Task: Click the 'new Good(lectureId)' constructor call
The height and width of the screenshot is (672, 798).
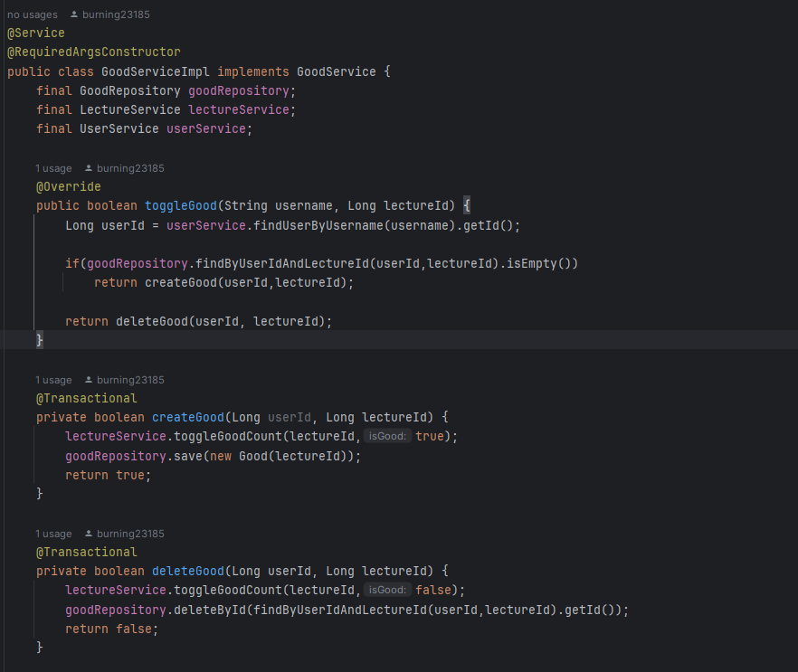Action: click(282, 457)
